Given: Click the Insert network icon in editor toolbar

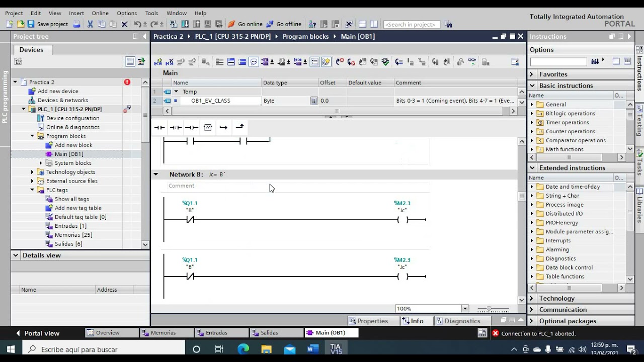Looking at the screenshot, I should [x=158, y=62].
